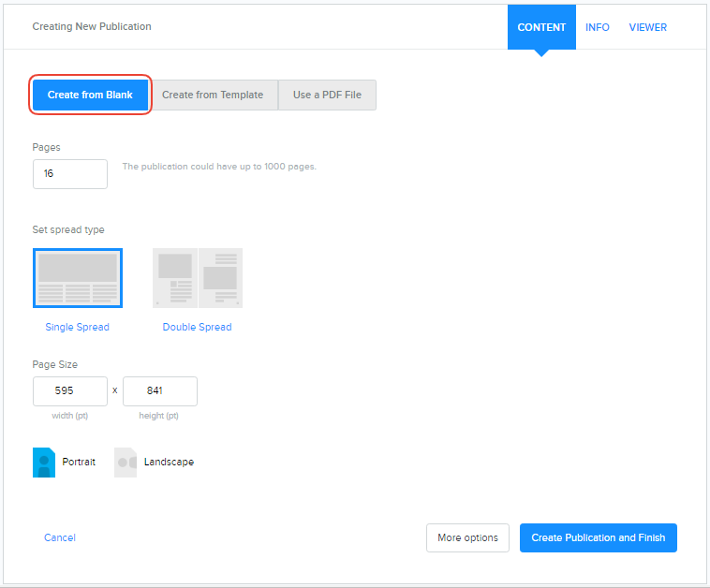
Task: Expand More options
Action: point(467,537)
